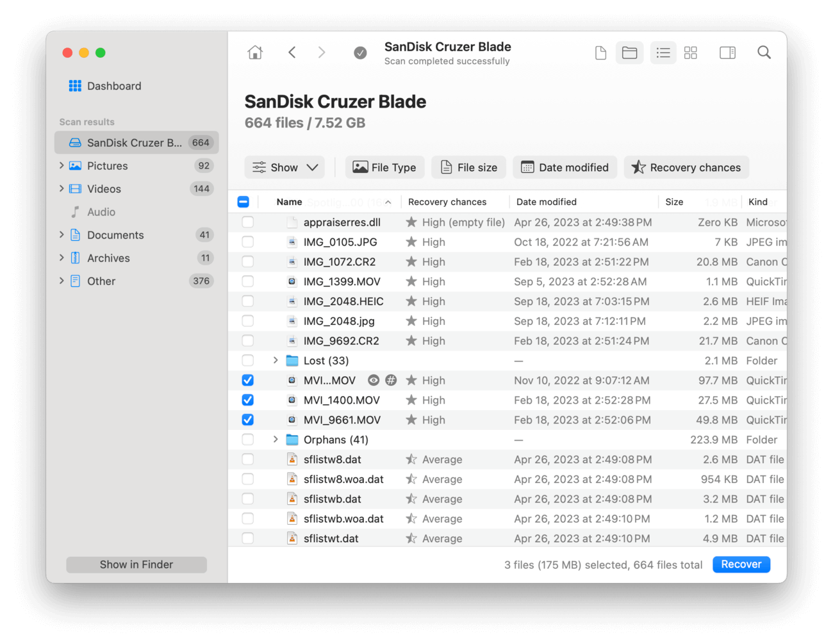
Task: Click the file icon of IMG_2048.HEIC
Action: [292, 301]
